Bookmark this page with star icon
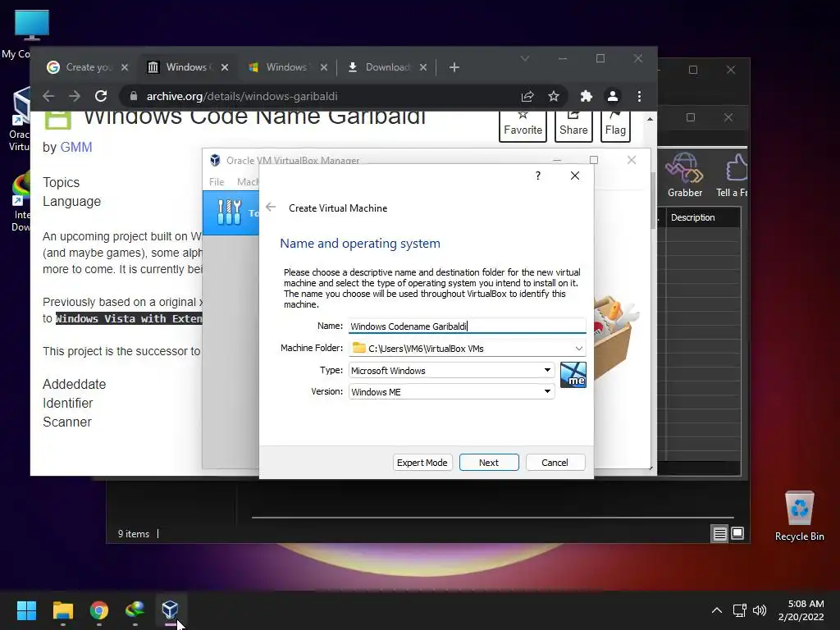This screenshot has width=840, height=630. tap(554, 97)
